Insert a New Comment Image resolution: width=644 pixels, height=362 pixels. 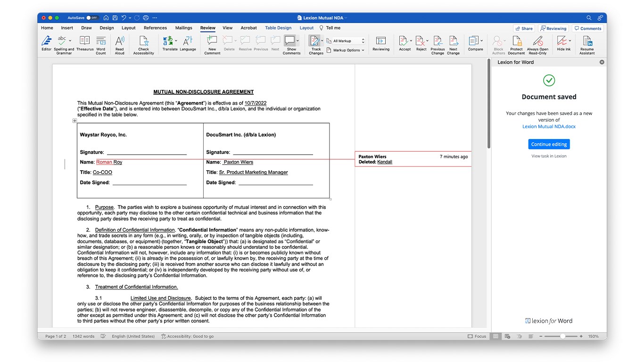[212, 45]
